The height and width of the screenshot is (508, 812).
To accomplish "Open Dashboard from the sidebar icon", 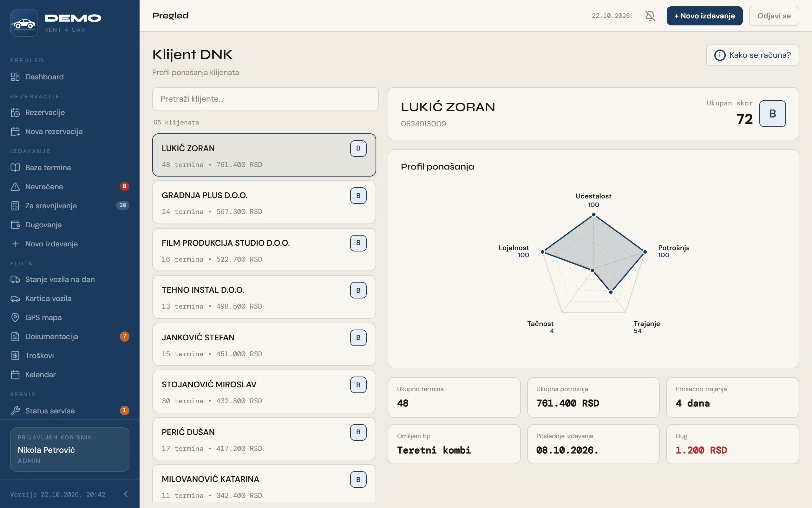I will [x=15, y=77].
